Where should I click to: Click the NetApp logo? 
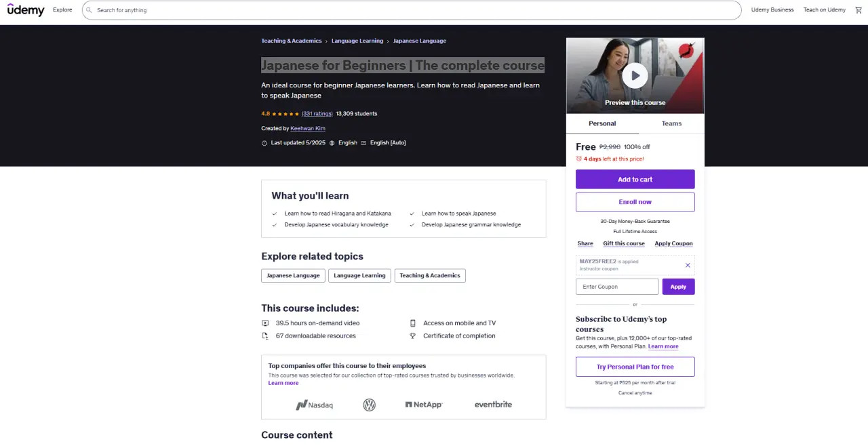(424, 405)
